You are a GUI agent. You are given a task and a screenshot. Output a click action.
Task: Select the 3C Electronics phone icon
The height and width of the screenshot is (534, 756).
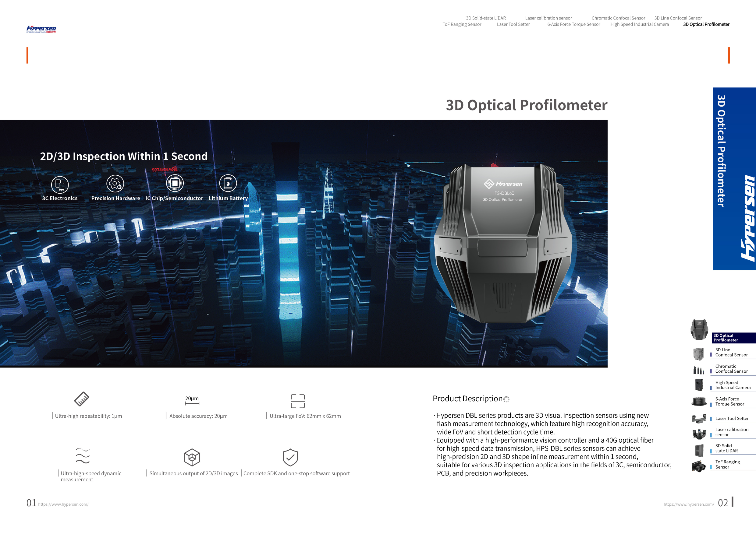(x=60, y=184)
